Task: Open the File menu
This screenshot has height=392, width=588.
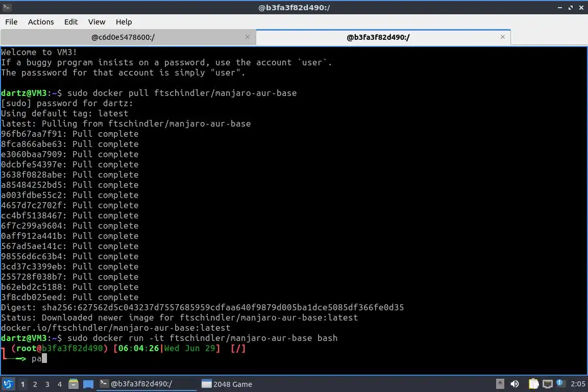Action: tap(11, 22)
